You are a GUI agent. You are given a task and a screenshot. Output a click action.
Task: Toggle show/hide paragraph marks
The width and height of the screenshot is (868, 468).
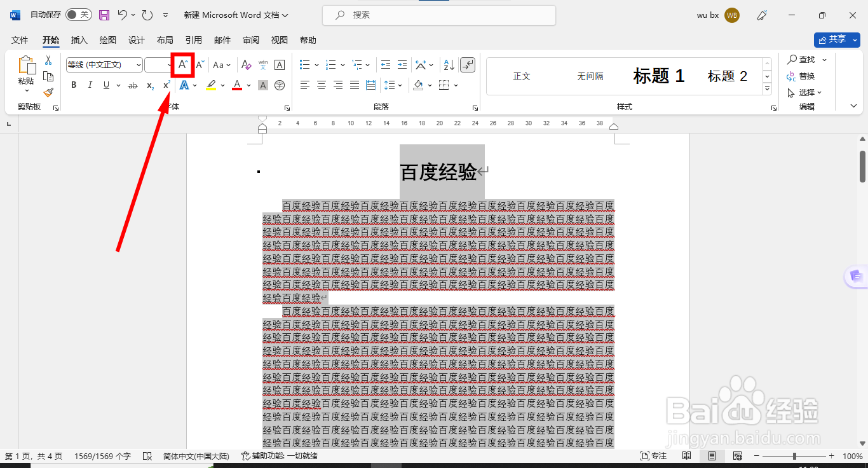click(x=467, y=65)
